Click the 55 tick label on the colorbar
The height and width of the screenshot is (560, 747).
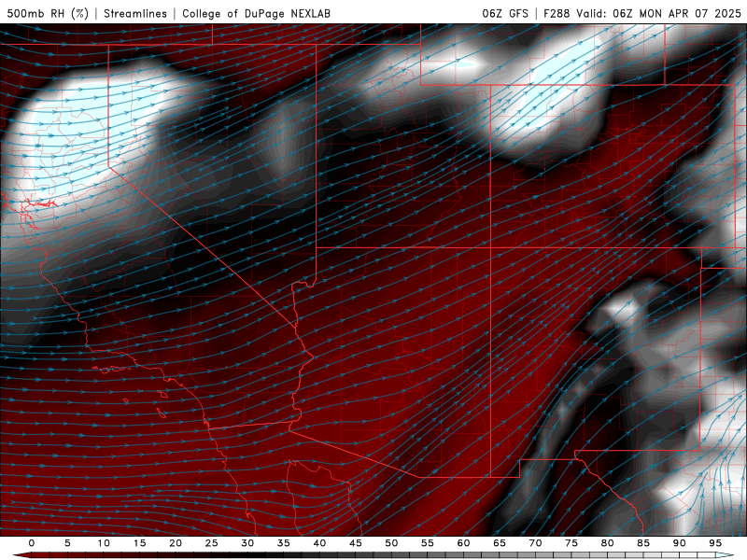[x=427, y=543]
